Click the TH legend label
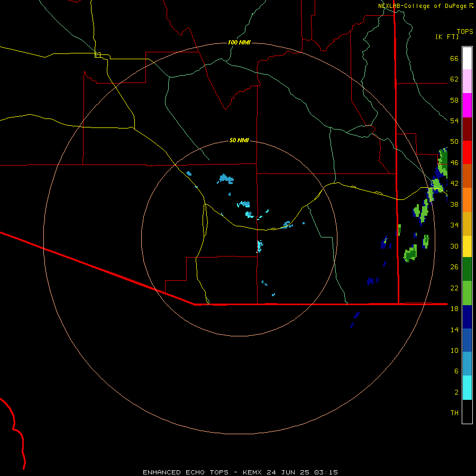Viewport: 476px width, 476px height. (x=454, y=413)
